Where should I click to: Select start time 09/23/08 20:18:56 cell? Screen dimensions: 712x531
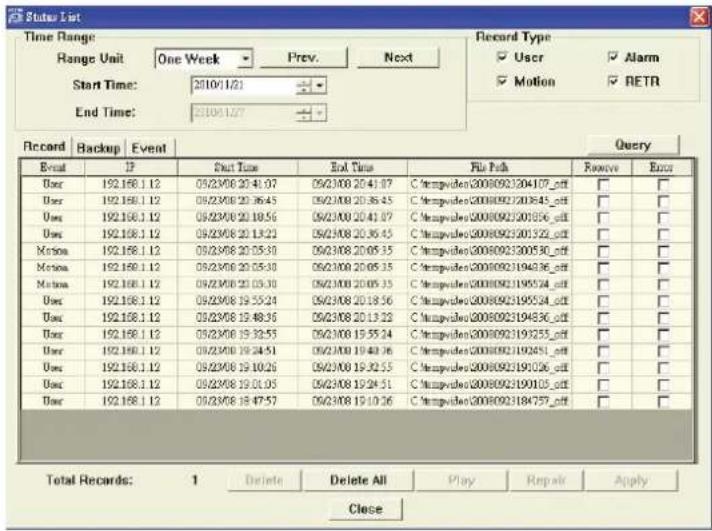pos(237,218)
